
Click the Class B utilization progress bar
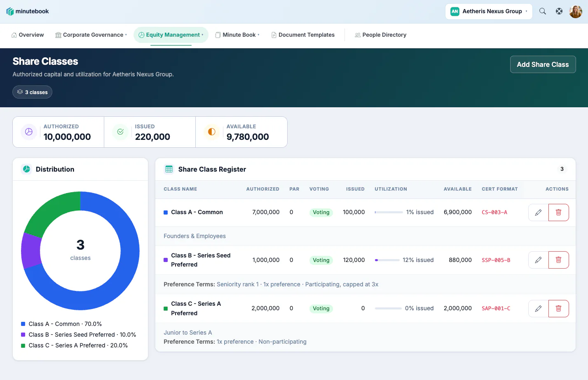pyautogui.click(x=387, y=260)
